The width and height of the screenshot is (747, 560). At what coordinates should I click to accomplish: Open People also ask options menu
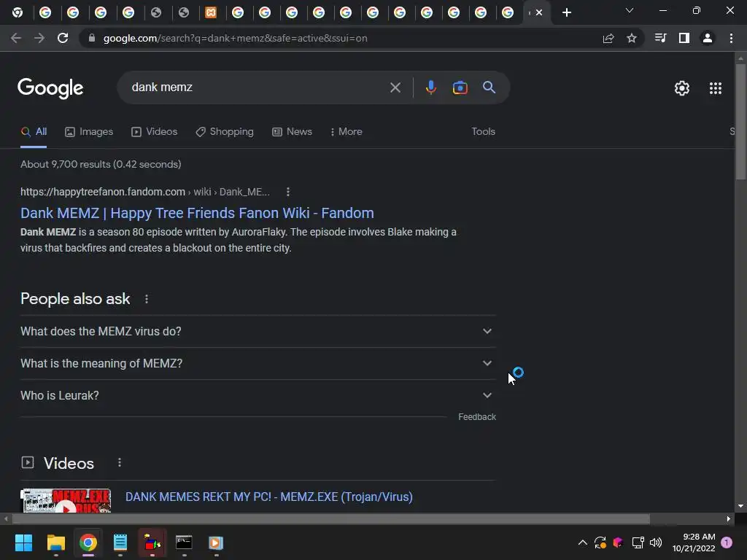pos(147,299)
